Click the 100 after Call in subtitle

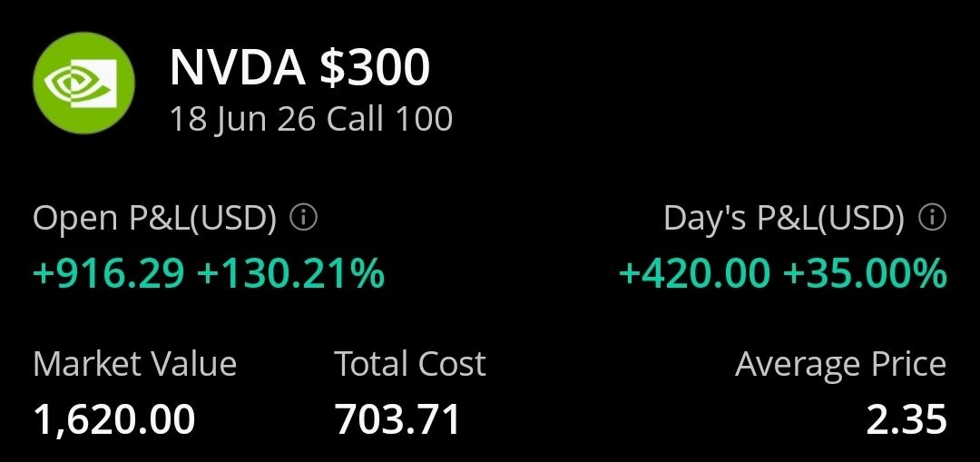click(x=424, y=119)
